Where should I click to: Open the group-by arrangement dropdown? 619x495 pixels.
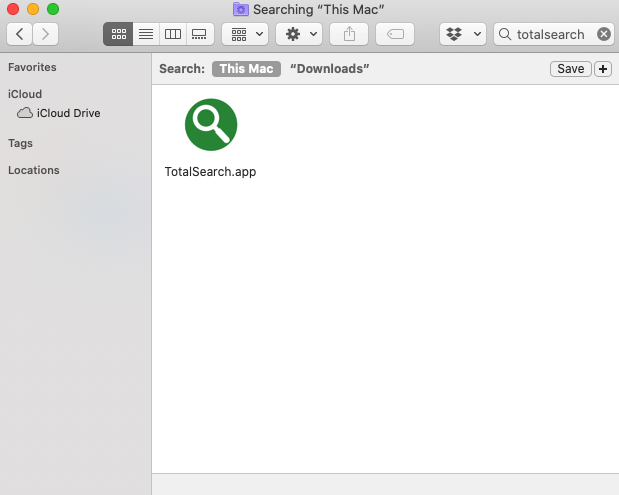tap(244, 34)
